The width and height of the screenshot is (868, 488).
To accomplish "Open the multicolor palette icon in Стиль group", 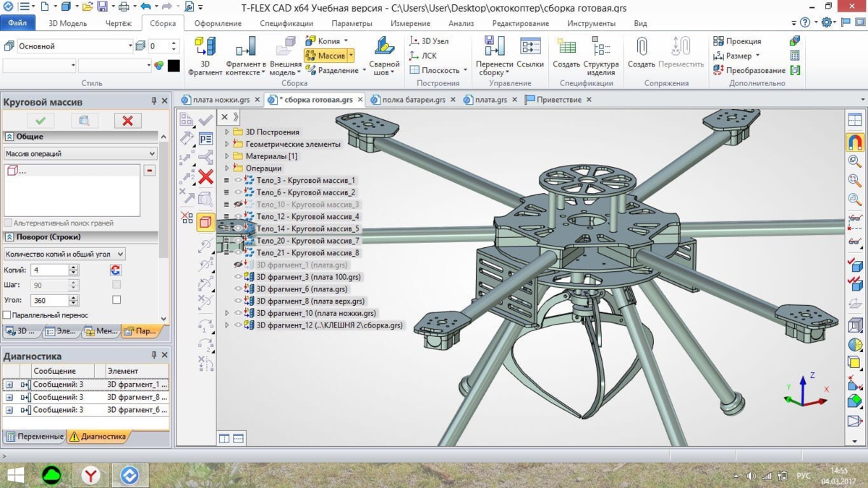I will [x=159, y=66].
